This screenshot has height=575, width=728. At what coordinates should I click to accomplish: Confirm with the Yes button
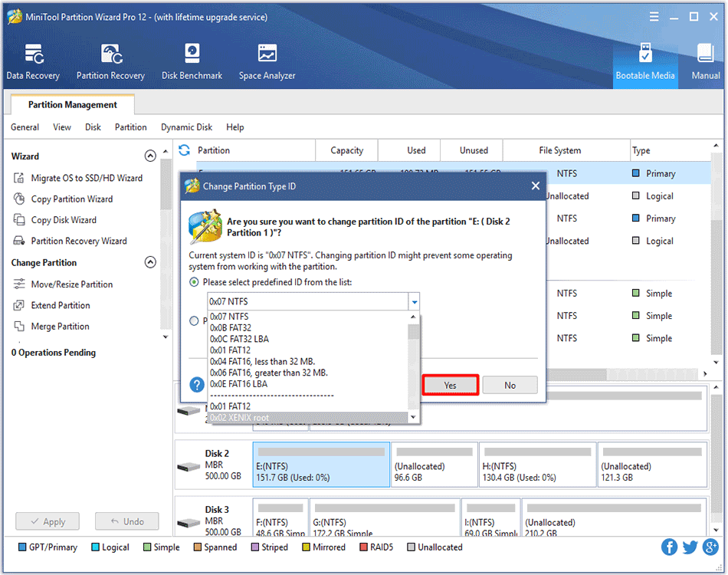pos(450,385)
